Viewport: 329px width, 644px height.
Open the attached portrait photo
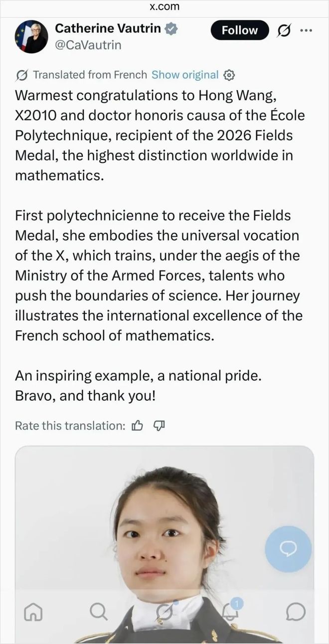[x=164, y=544]
